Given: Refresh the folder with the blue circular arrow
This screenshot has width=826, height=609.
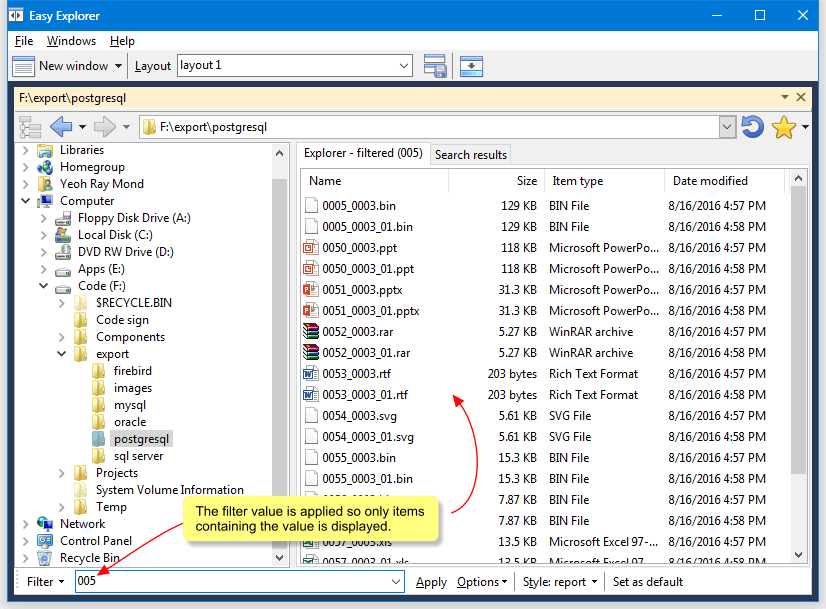Looking at the screenshot, I should [752, 127].
